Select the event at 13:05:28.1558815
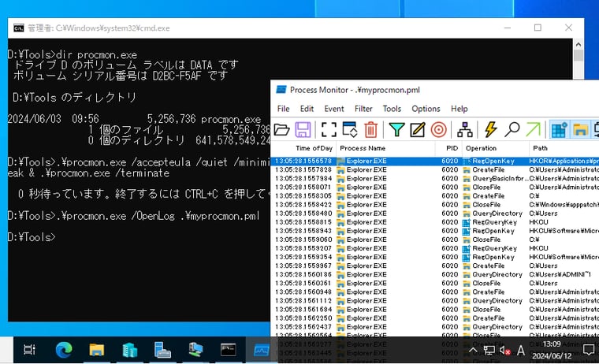The image size is (599, 364). click(x=435, y=222)
